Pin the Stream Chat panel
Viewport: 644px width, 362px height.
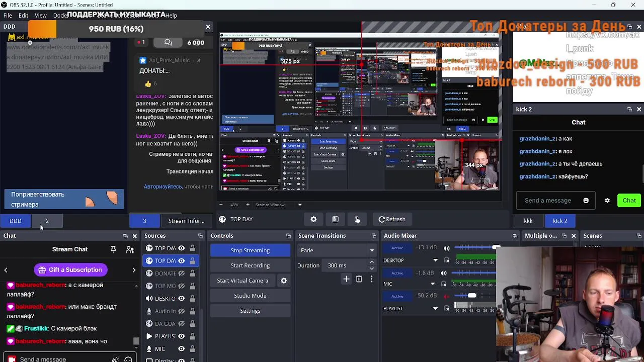tap(113, 249)
